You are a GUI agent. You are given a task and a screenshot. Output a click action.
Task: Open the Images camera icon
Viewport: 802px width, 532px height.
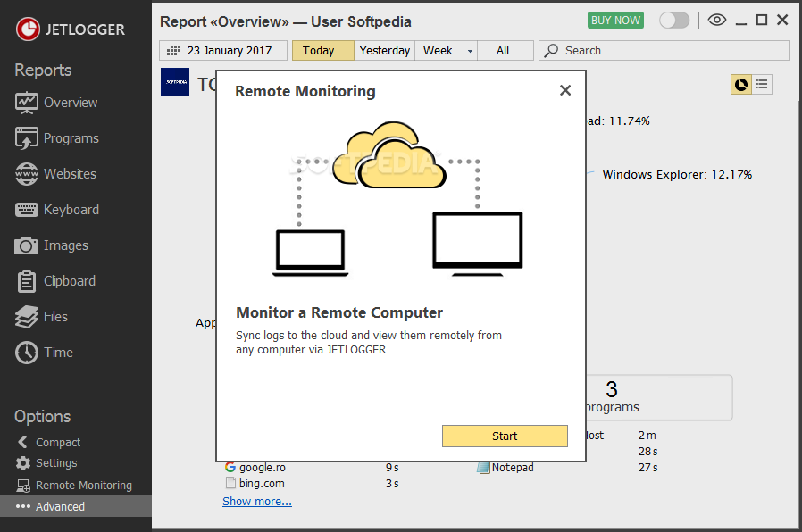(x=26, y=245)
